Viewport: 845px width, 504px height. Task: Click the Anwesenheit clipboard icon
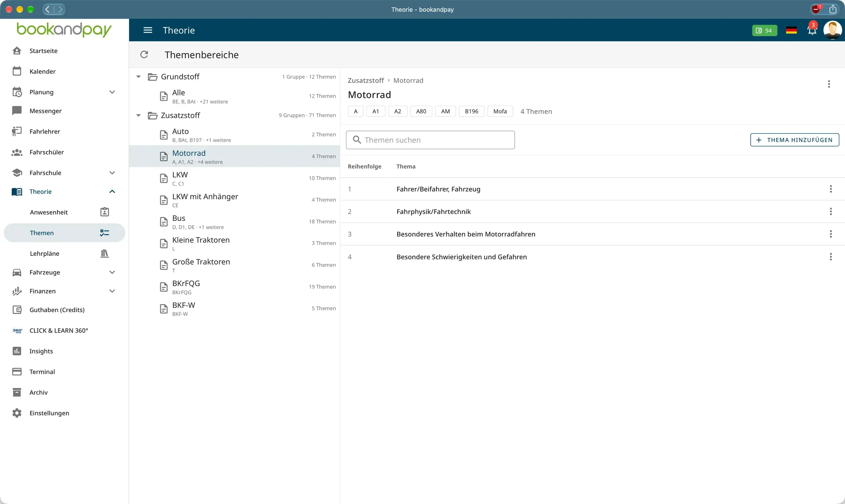coord(105,212)
